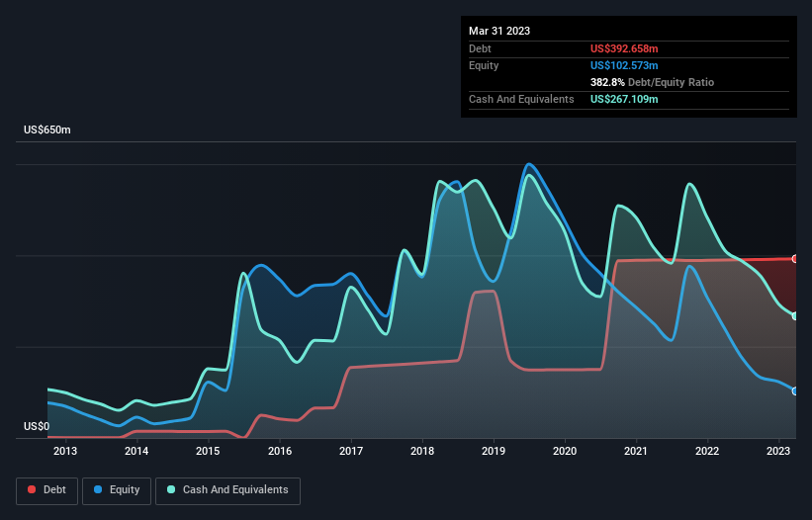Screen dimensions: 812x520
Task: Click the 382.8% Debt/Equity Ratio text
Action: click(x=652, y=82)
